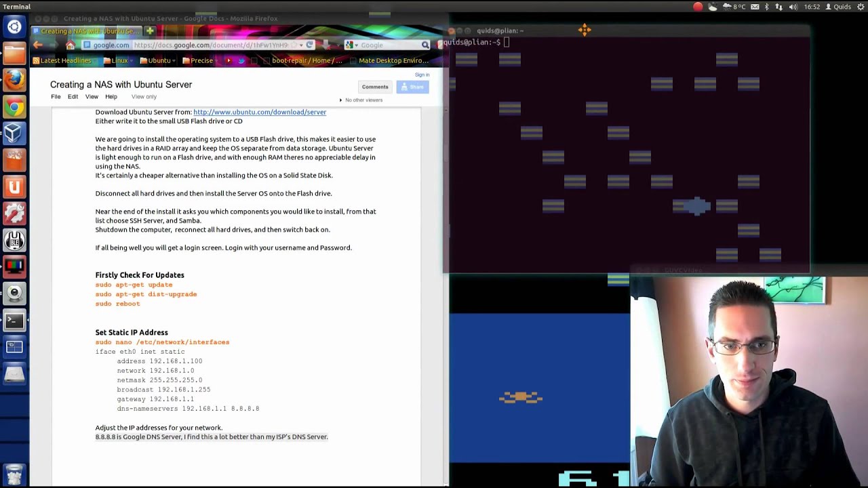
Task: Open the Help menu in Google Docs
Action: [111, 97]
